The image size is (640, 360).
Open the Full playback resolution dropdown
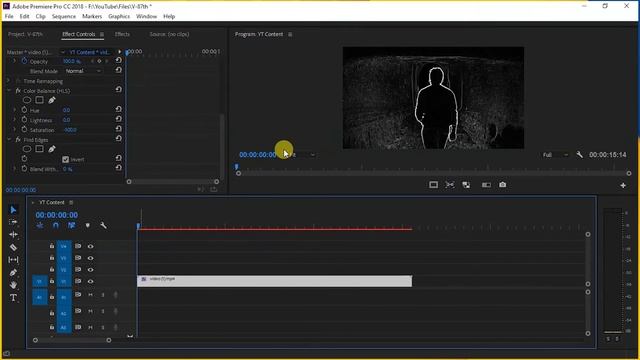click(555, 155)
